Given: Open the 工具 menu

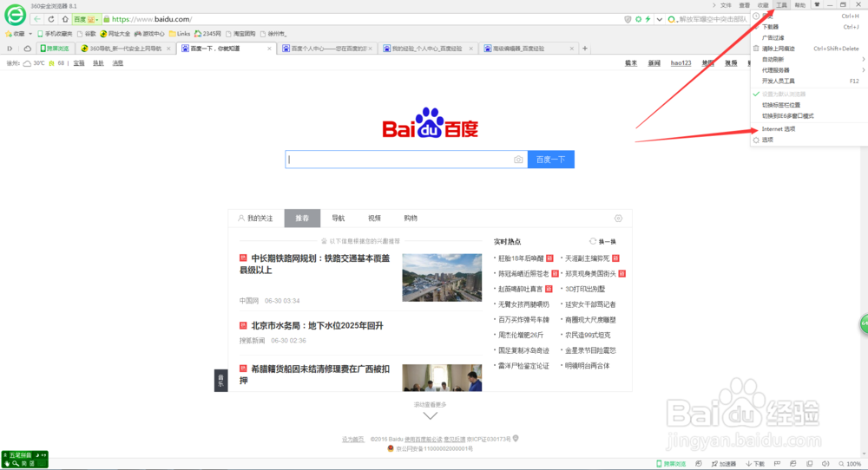Looking at the screenshot, I should (781, 5).
